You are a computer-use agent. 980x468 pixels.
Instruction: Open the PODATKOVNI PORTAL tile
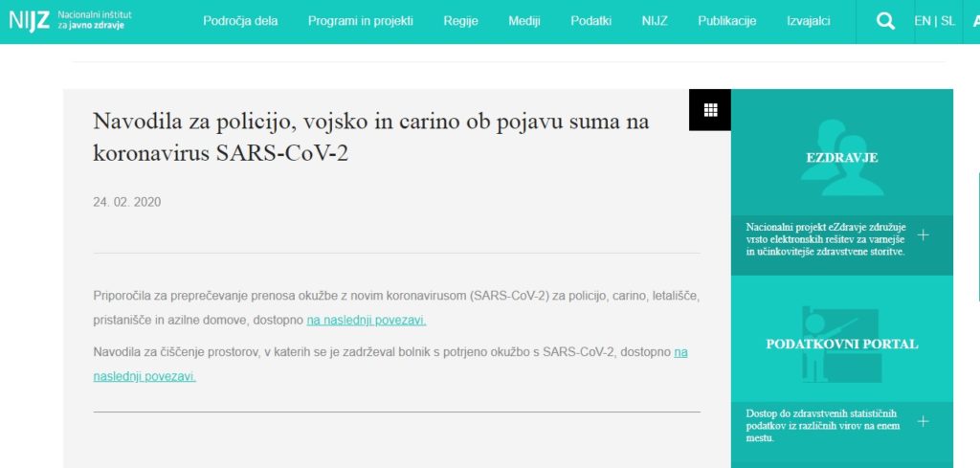(841, 344)
